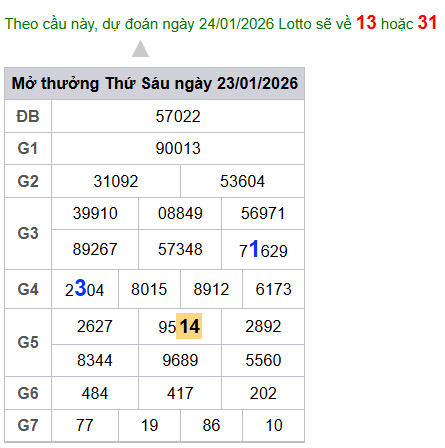Image resolution: width=445 pixels, height=448 pixels.
Task: Select the G4 number 2304 with blue digit
Action: 84,288
